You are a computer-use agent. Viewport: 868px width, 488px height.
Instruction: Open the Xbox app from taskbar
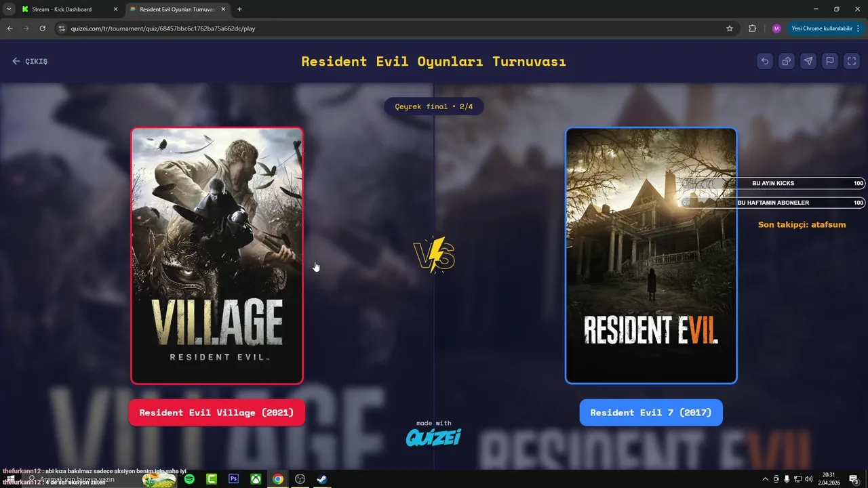coord(256,479)
